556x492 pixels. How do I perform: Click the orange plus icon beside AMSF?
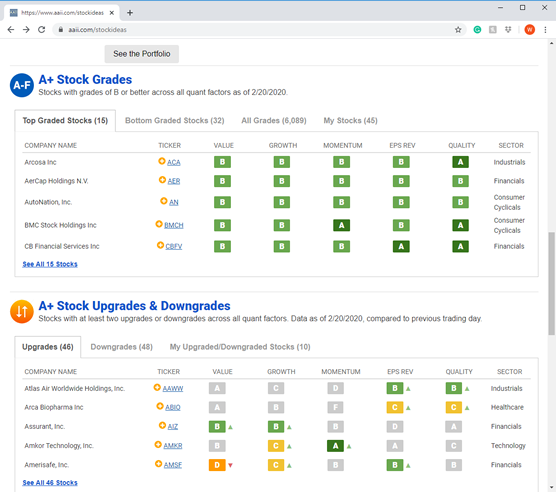[x=159, y=464]
